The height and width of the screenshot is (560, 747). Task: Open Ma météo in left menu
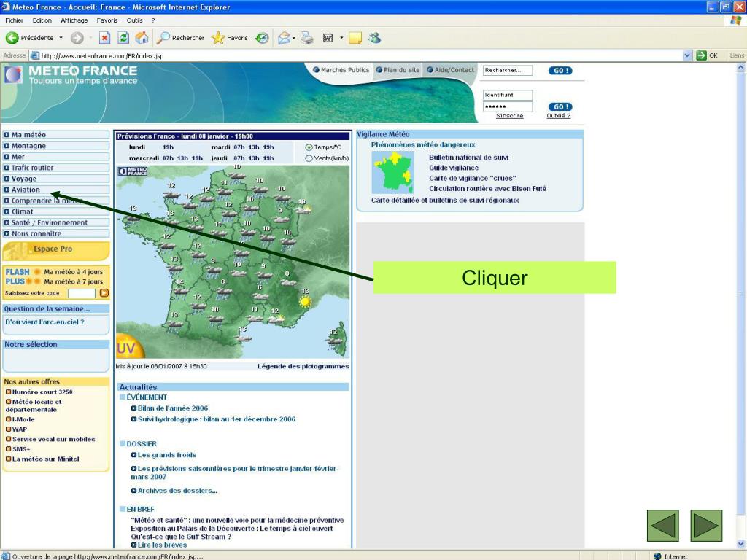56,135
